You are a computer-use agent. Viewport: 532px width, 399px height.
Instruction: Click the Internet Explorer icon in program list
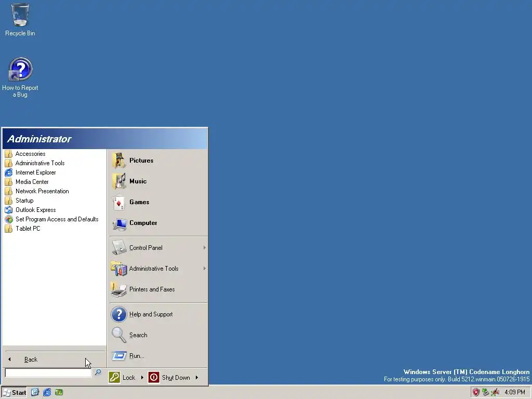[9, 172]
